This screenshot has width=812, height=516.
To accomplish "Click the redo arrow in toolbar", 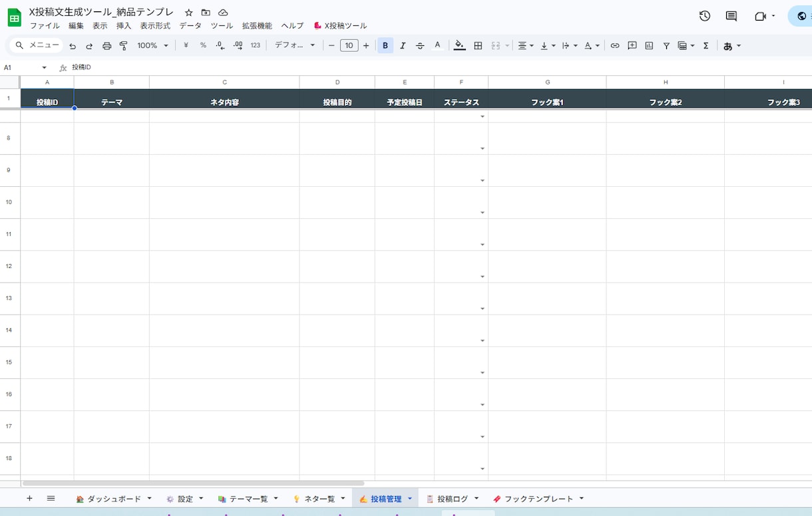I will [x=89, y=46].
